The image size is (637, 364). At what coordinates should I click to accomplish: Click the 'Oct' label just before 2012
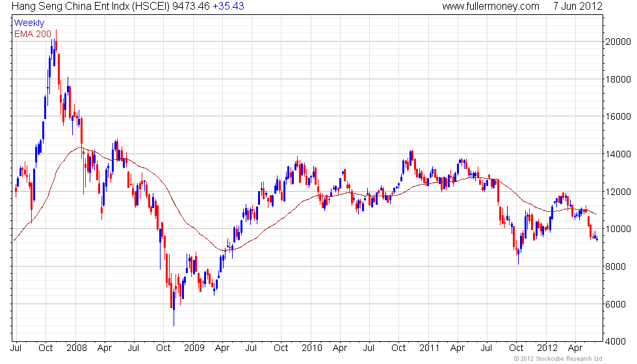click(x=516, y=348)
